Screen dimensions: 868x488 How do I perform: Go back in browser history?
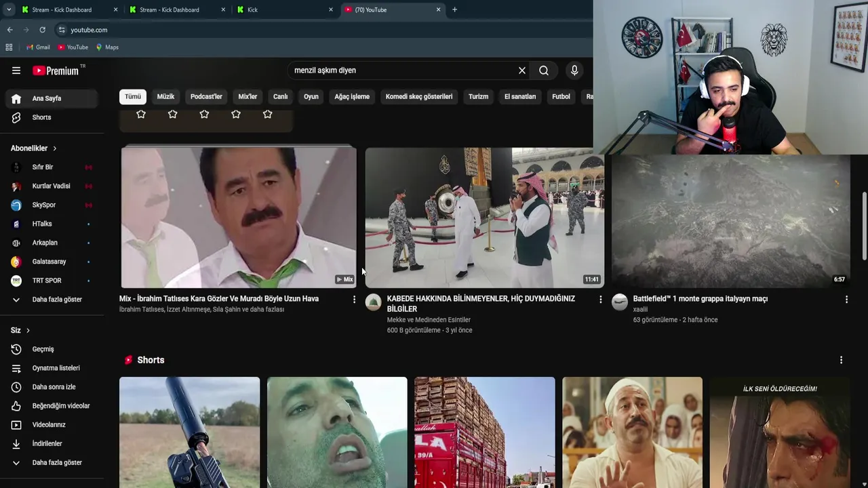click(9, 30)
